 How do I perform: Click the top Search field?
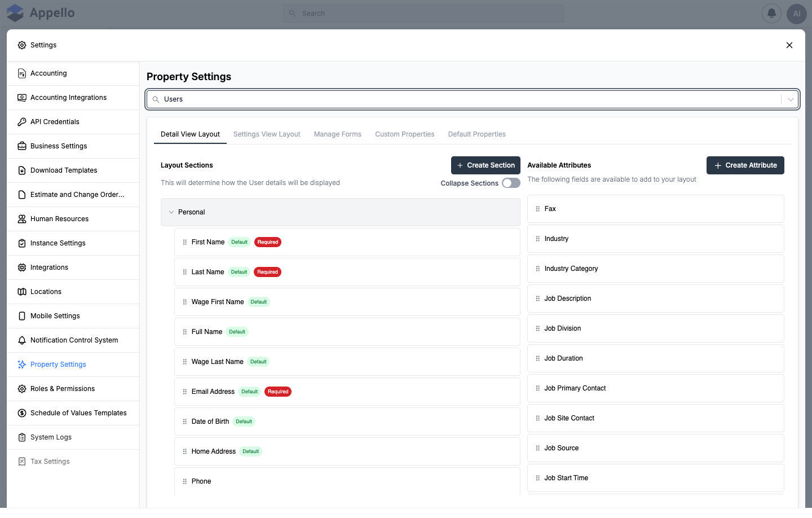coord(423,14)
